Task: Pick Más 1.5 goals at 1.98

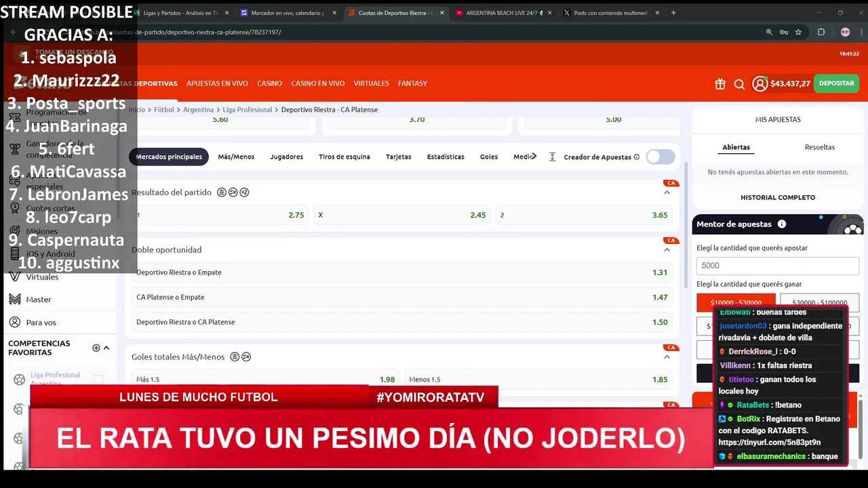Action: (266, 380)
